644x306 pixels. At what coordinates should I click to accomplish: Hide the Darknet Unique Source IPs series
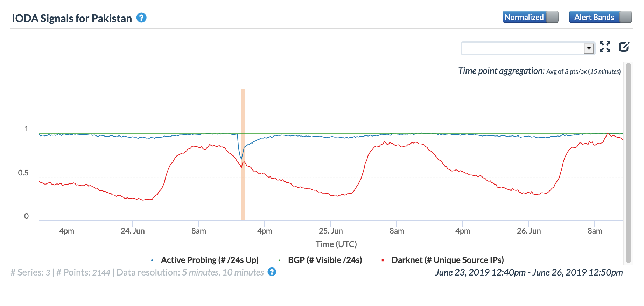(447, 260)
